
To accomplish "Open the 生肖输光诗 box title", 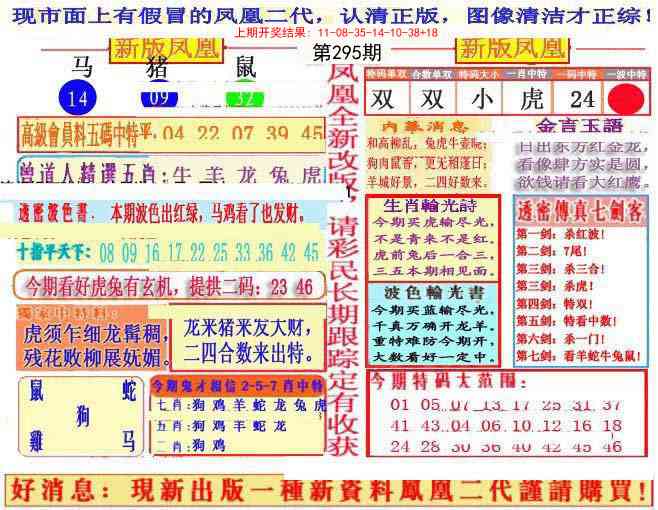I will pos(425,205).
